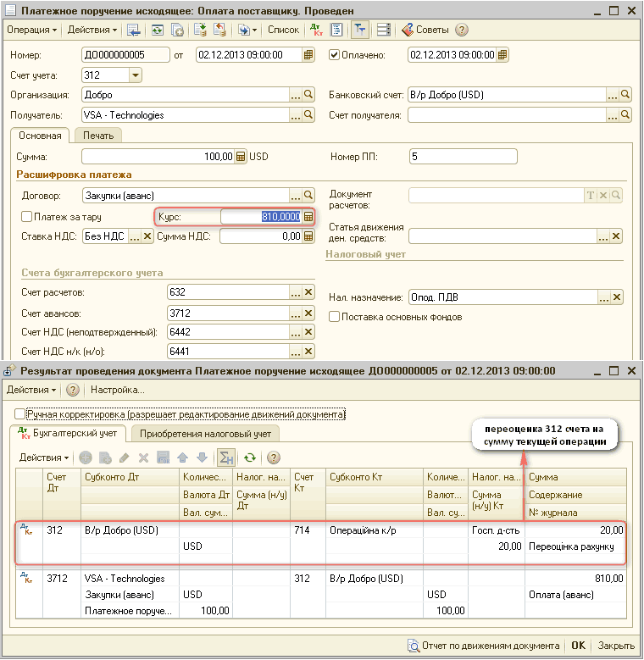644x660 pixels.
Task: Toggle the Оплачено checkbox
Action: [x=334, y=55]
